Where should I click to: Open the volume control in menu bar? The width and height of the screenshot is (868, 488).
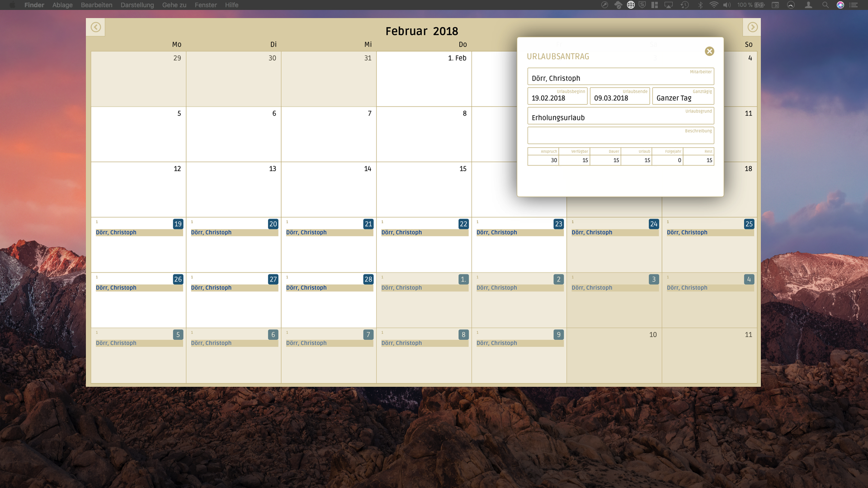point(727,5)
